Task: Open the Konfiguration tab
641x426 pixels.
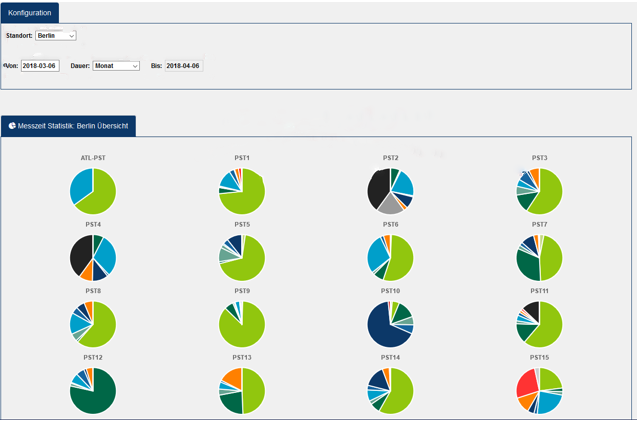Action: pos(30,13)
